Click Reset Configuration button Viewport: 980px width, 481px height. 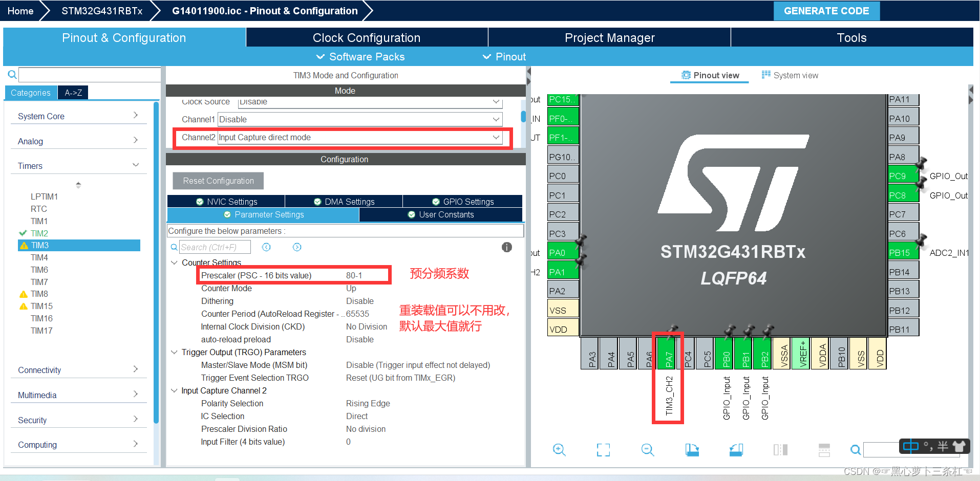(218, 181)
